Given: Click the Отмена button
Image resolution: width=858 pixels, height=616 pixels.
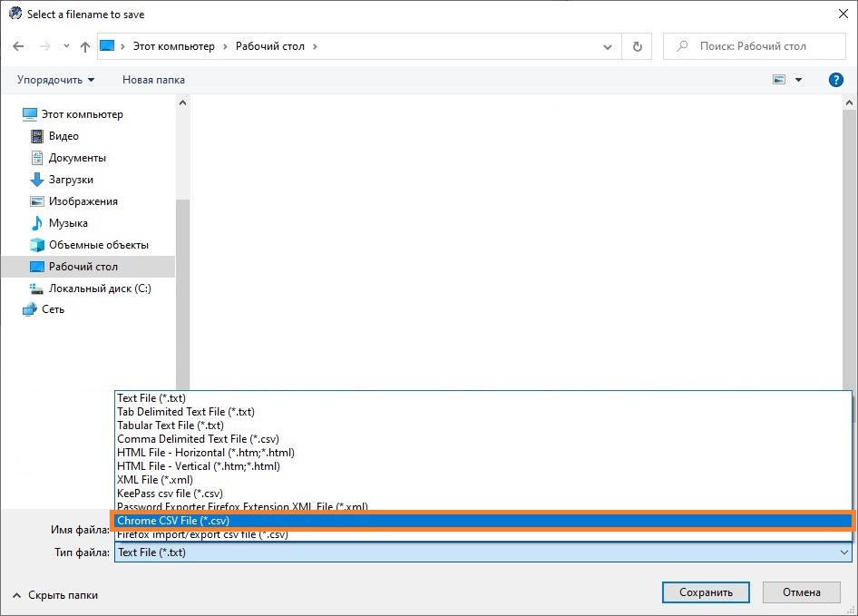Looking at the screenshot, I should tap(801, 592).
